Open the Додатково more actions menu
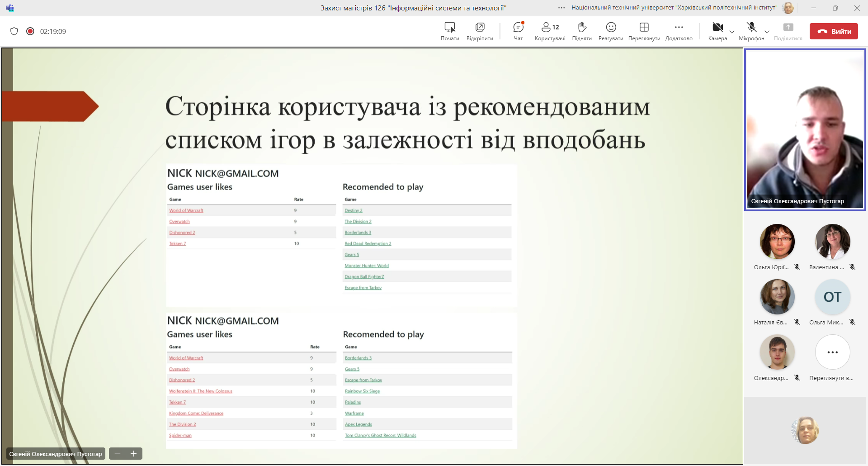This screenshot has height=466, width=868. point(679,31)
